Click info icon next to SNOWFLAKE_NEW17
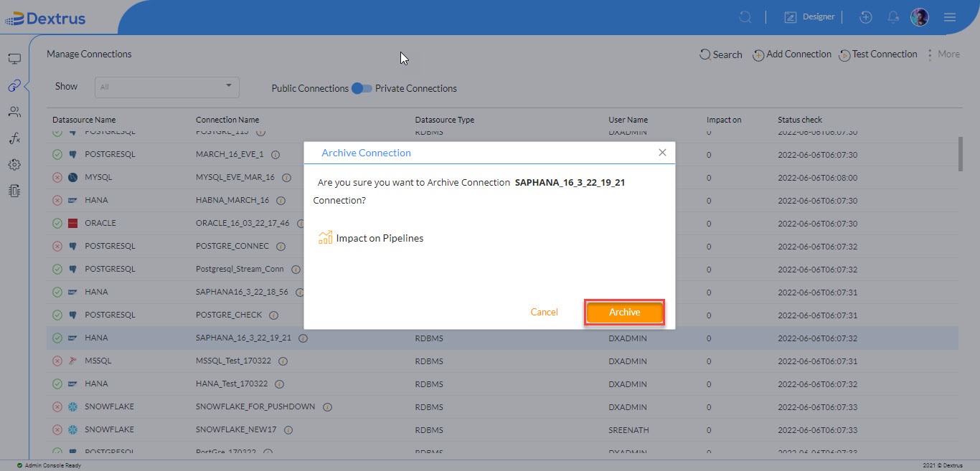The height and width of the screenshot is (471, 980). 288,430
